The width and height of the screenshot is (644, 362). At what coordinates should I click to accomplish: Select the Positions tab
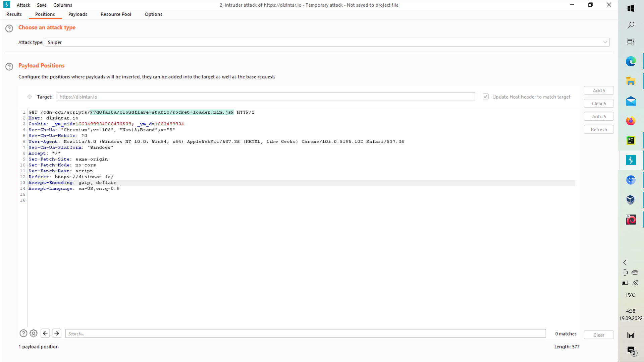[45, 14]
